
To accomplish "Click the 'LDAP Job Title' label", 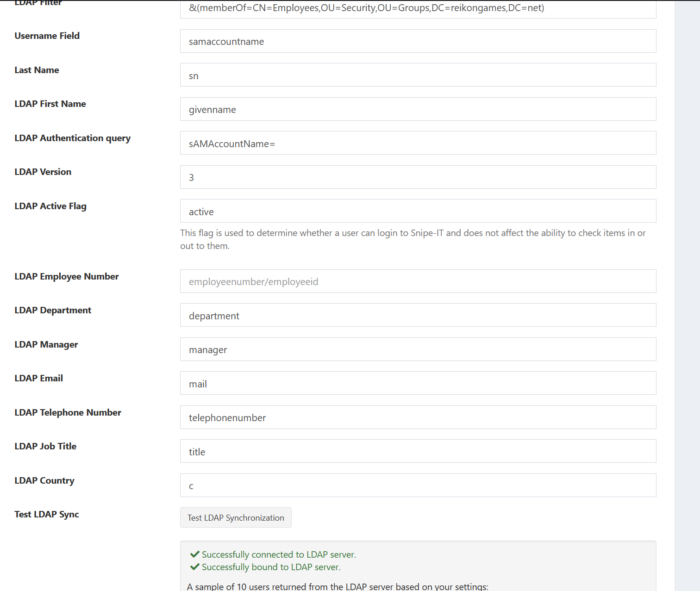I will pos(45,446).
